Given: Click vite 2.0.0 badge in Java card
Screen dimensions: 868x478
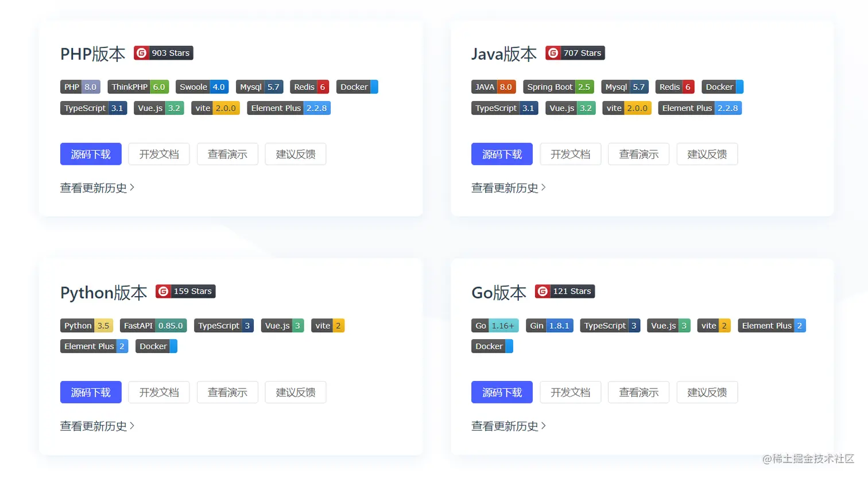Looking at the screenshot, I should (627, 108).
